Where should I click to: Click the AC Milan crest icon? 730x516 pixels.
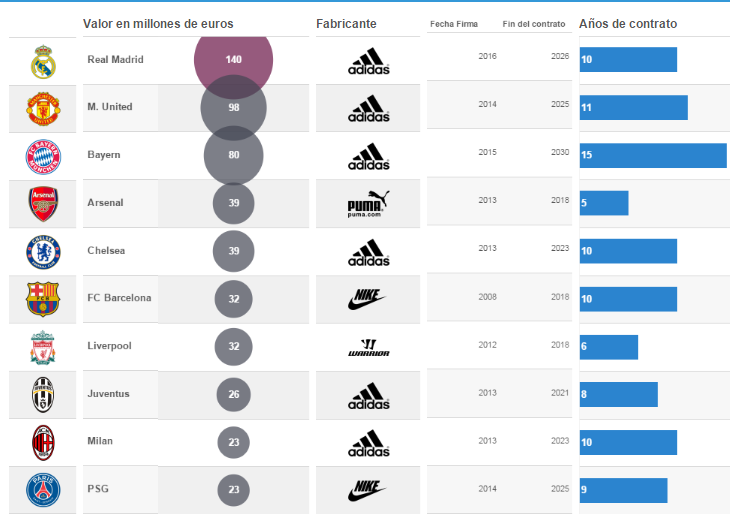click(43, 441)
